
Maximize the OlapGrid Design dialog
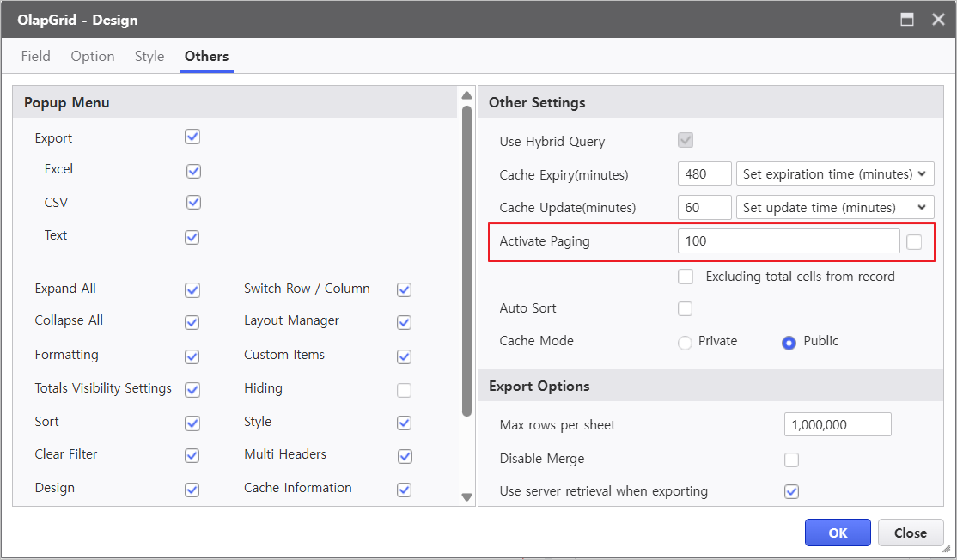click(x=906, y=20)
